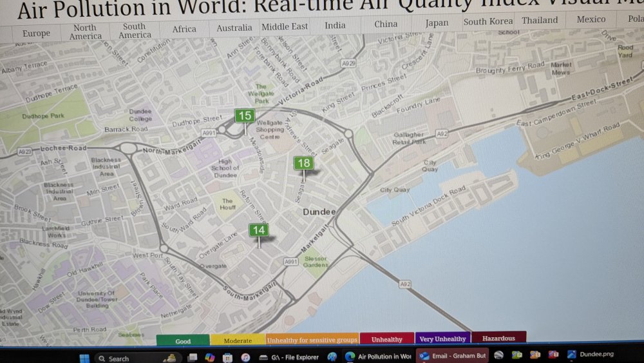Viewport: 644px width, 363px height.
Task: Select the South America region tab
Action: pyautogui.click(x=135, y=30)
